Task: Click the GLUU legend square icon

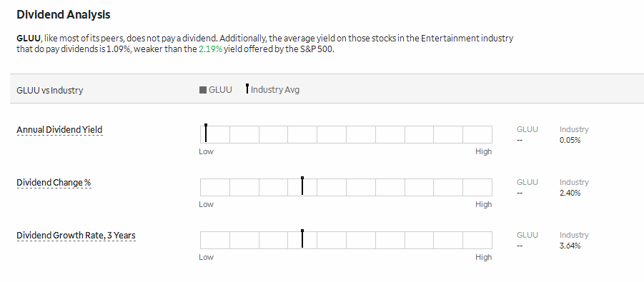Action: 203,90
